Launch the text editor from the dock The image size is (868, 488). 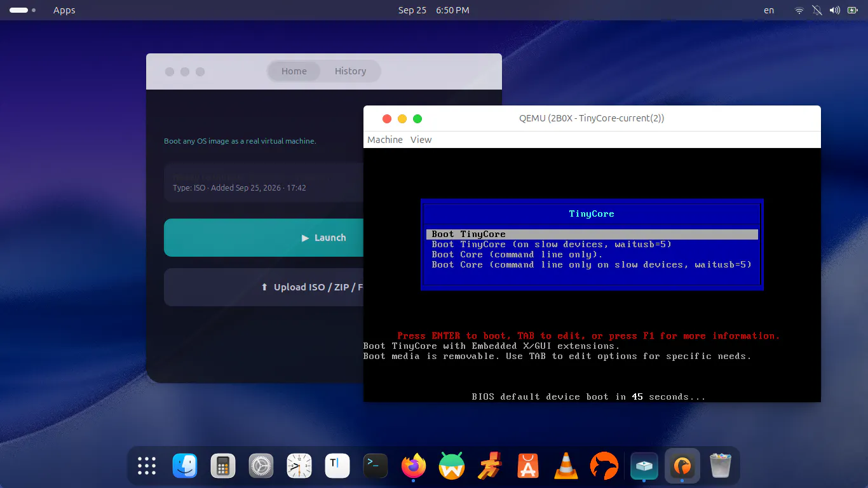click(x=337, y=466)
